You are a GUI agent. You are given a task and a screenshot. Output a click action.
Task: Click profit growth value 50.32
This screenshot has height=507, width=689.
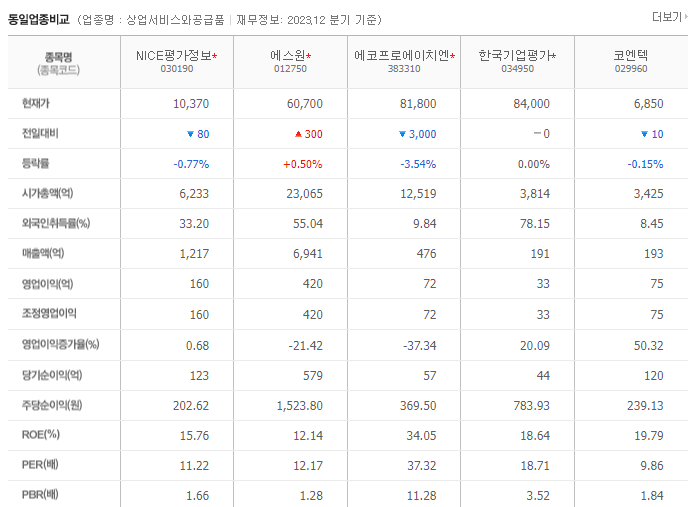pos(648,346)
